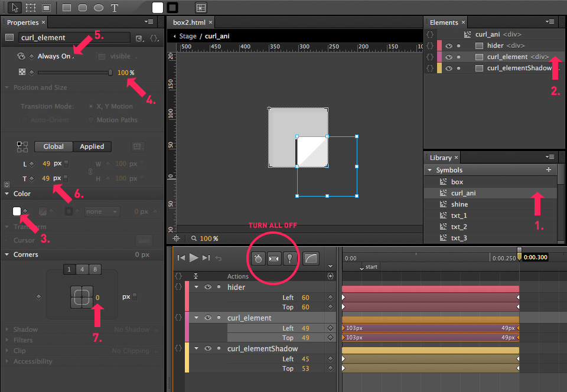567x392 pixels.
Task: Add a new symbol with the plus icon
Action: [x=549, y=169]
